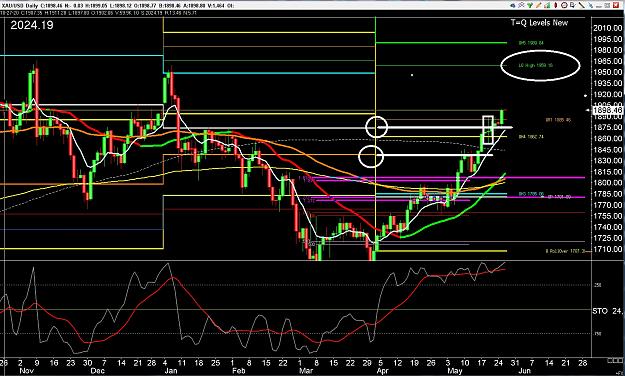Click the round clock-like icon in toolbar

point(564,5)
